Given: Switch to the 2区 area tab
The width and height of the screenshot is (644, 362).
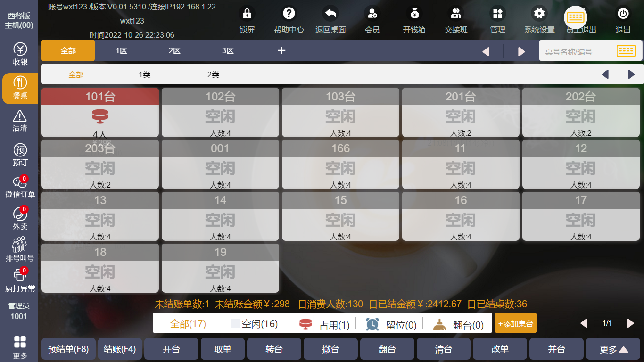Looking at the screenshot, I should click(x=174, y=50).
